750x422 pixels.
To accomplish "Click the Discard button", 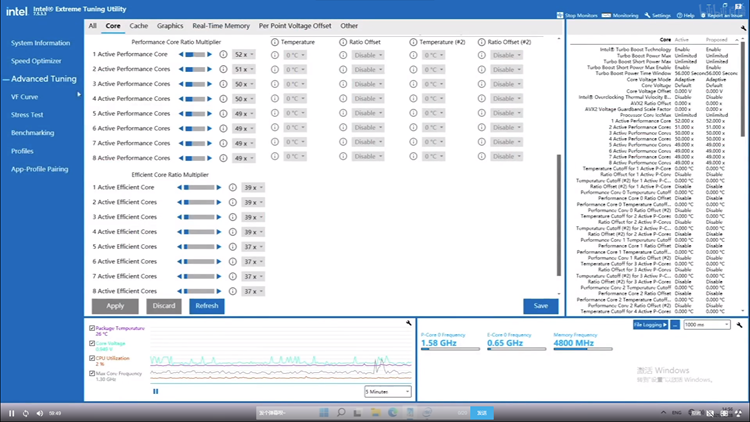I will [164, 306].
